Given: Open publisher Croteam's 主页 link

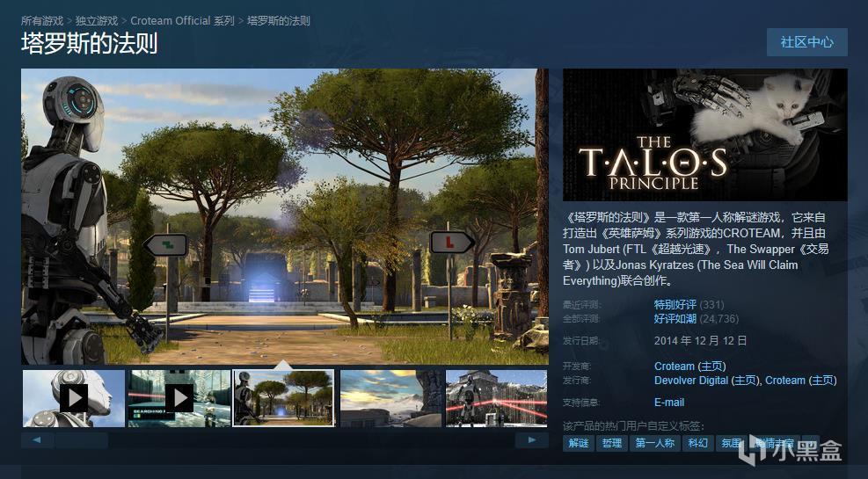Looking at the screenshot, I should (x=822, y=381).
